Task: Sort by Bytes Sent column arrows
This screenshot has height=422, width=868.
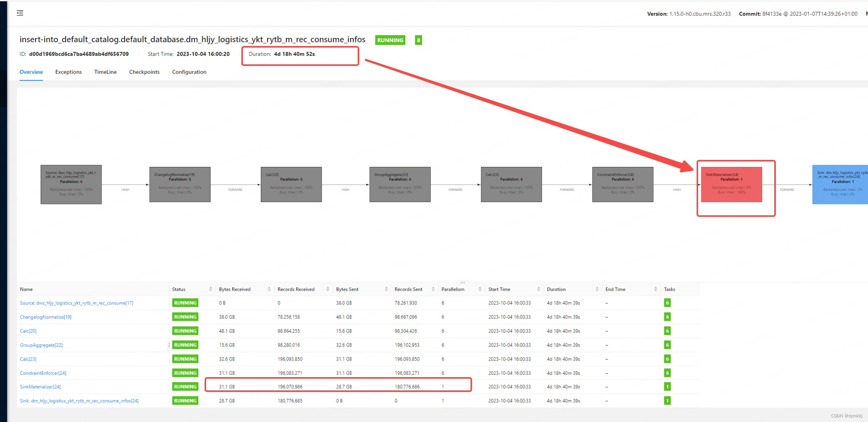Action: (x=386, y=289)
